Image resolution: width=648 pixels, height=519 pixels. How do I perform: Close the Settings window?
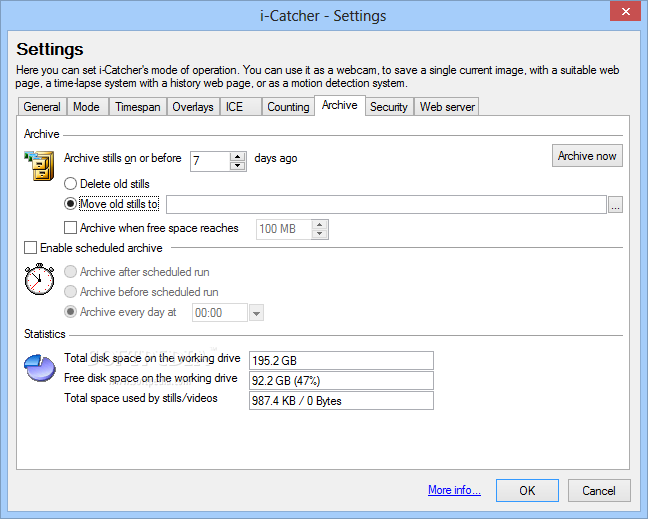(626, 12)
